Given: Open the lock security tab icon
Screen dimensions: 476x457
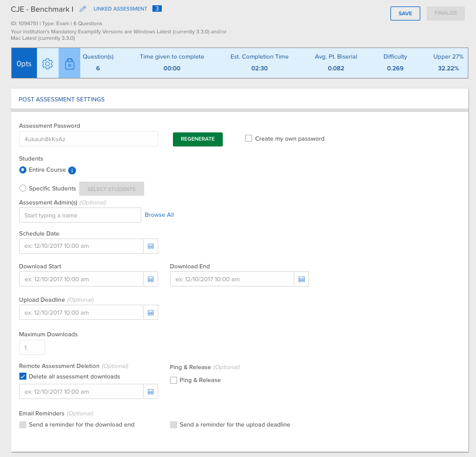Looking at the screenshot, I should (70, 63).
